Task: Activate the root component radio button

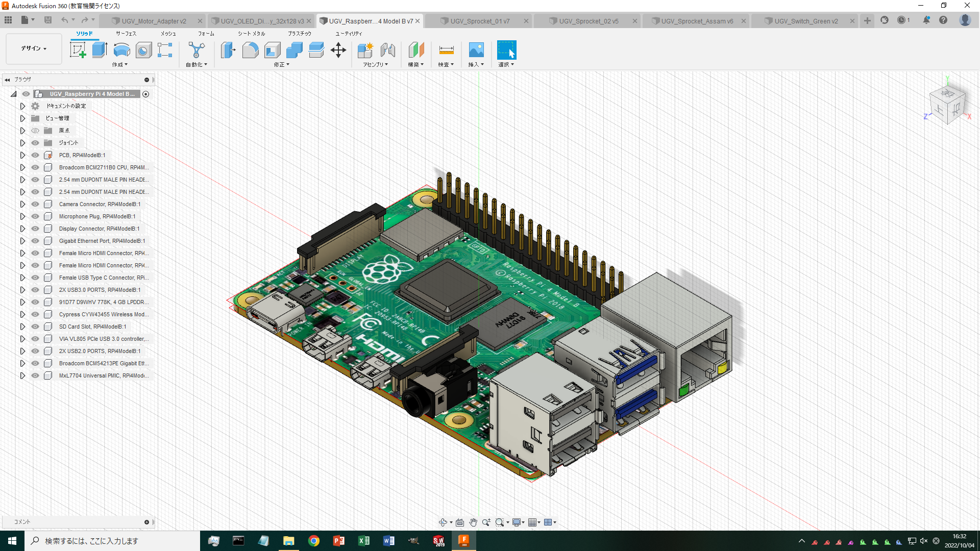Action: tap(146, 94)
